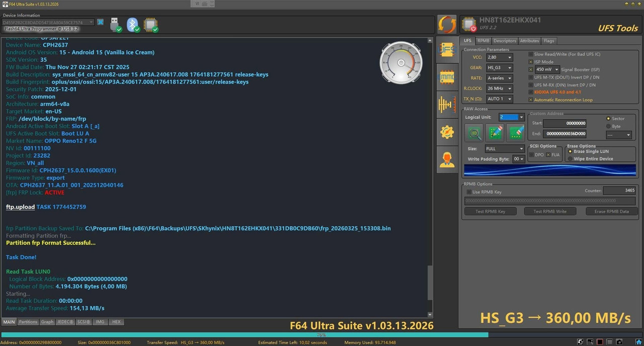Click the chip power icon beside HN8T162EHKX041
This screenshot has width=644, height=346.
[x=469, y=24]
